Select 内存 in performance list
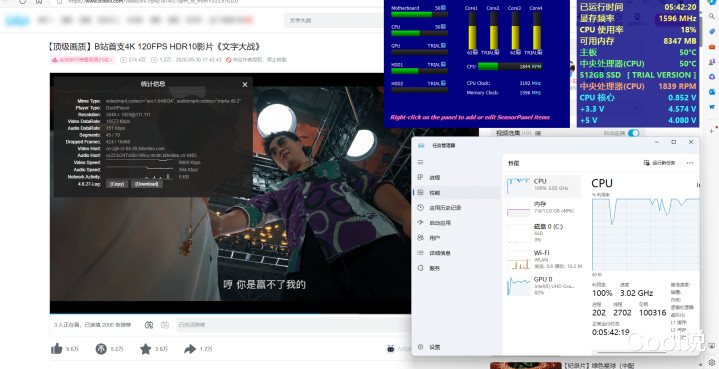719x369 pixels. (x=542, y=208)
